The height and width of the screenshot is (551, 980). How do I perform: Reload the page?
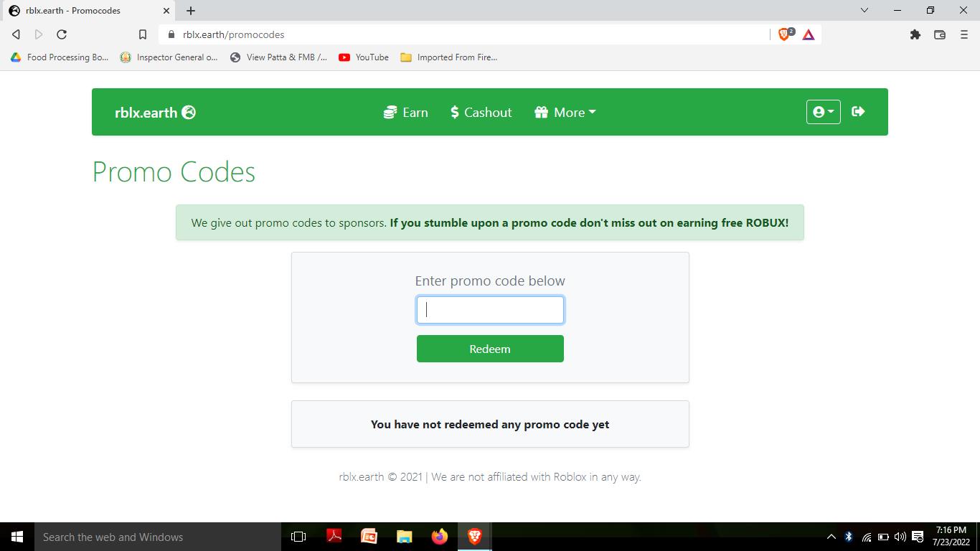pyautogui.click(x=62, y=34)
